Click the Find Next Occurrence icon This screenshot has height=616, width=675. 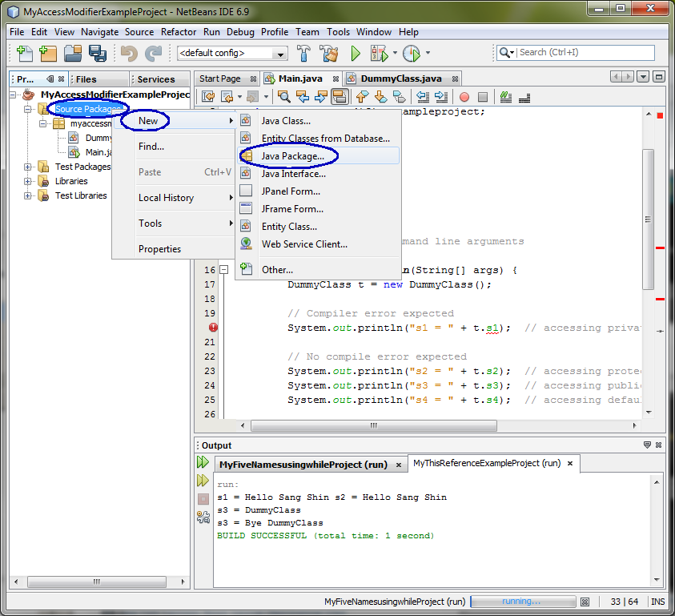tap(321, 96)
